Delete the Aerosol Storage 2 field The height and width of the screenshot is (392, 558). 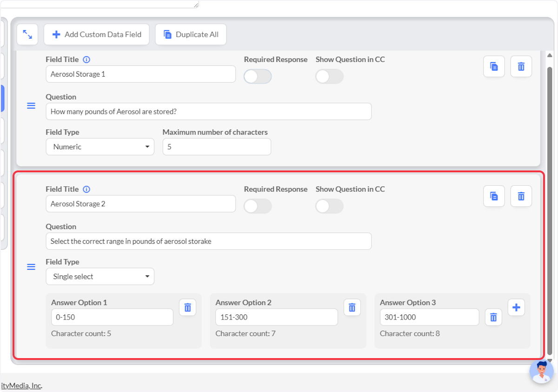tap(521, 196)
